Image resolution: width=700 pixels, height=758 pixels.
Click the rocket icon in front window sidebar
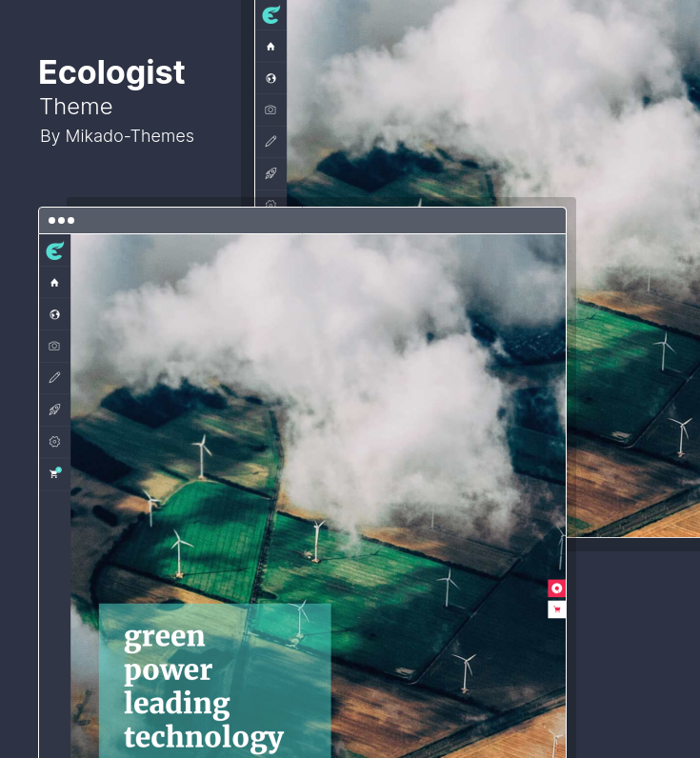[54, 409]
